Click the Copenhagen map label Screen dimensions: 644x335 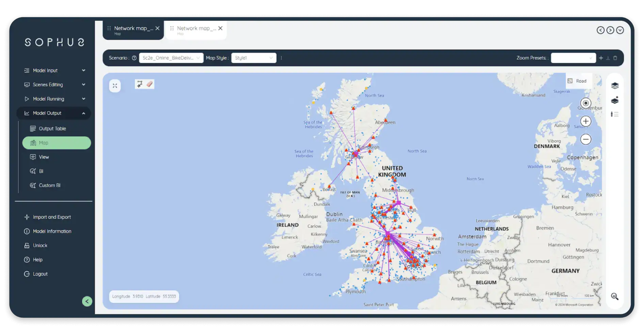[582, 157]
